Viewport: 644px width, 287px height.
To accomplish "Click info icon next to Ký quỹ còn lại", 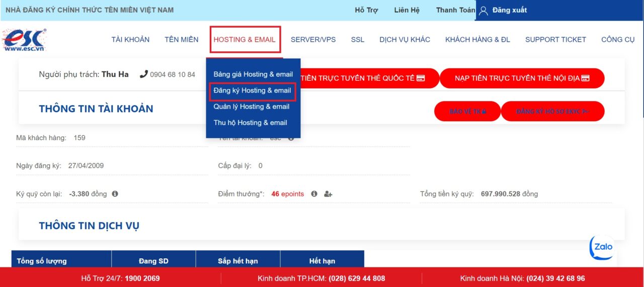I will (x=115, y=194).
